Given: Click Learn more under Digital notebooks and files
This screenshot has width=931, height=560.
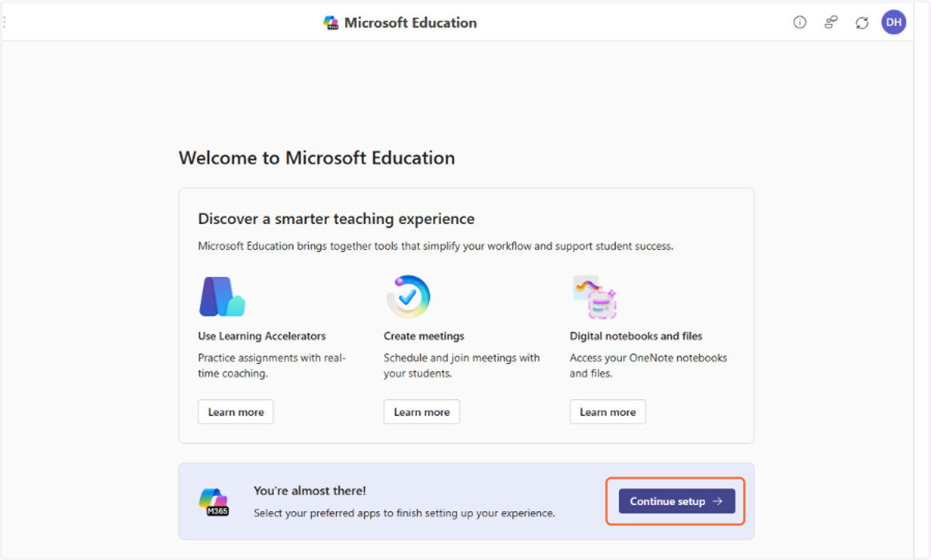Looking at the screenshot, I should [x=607, y=412].
